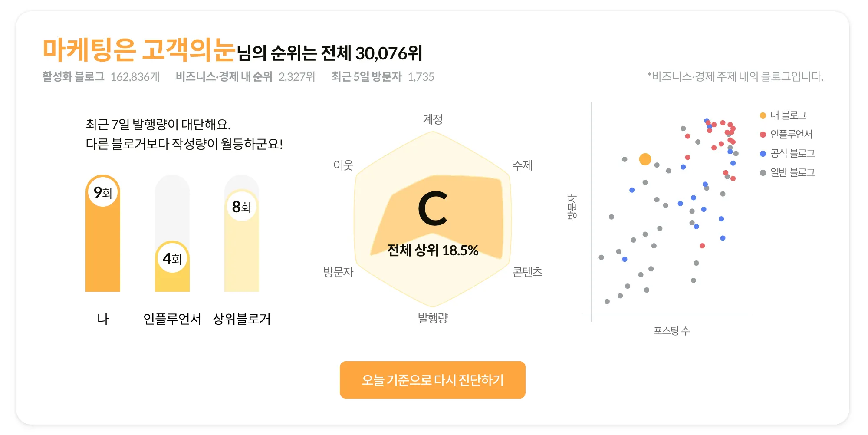The image size is (868, 435).
Task: Click the gray 일반 블로그 legend dot
Action: tap(763, 173)
